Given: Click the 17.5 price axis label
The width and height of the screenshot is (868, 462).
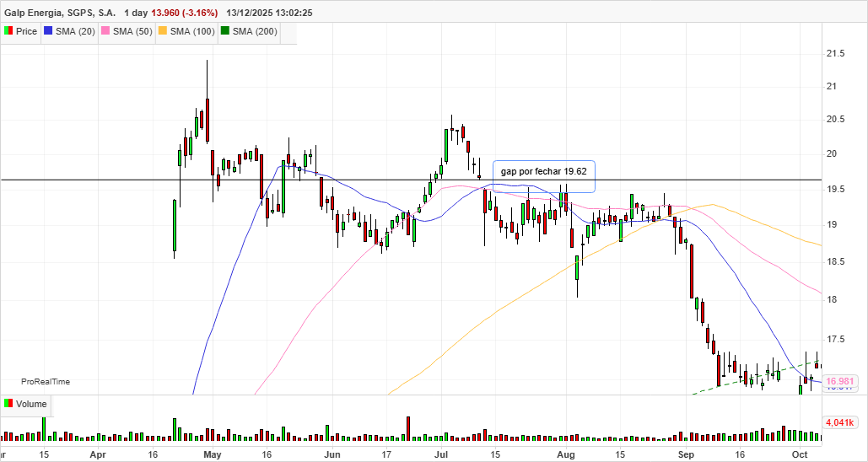Looking at the screenshot, I should [x=835, y=339].
